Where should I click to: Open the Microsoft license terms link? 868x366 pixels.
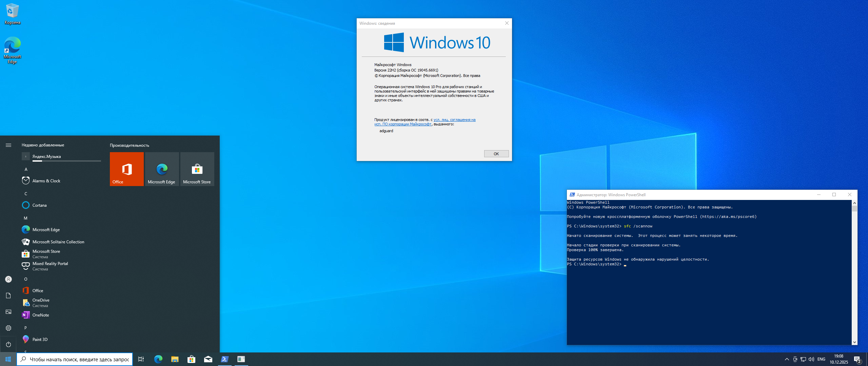[454, 120]
